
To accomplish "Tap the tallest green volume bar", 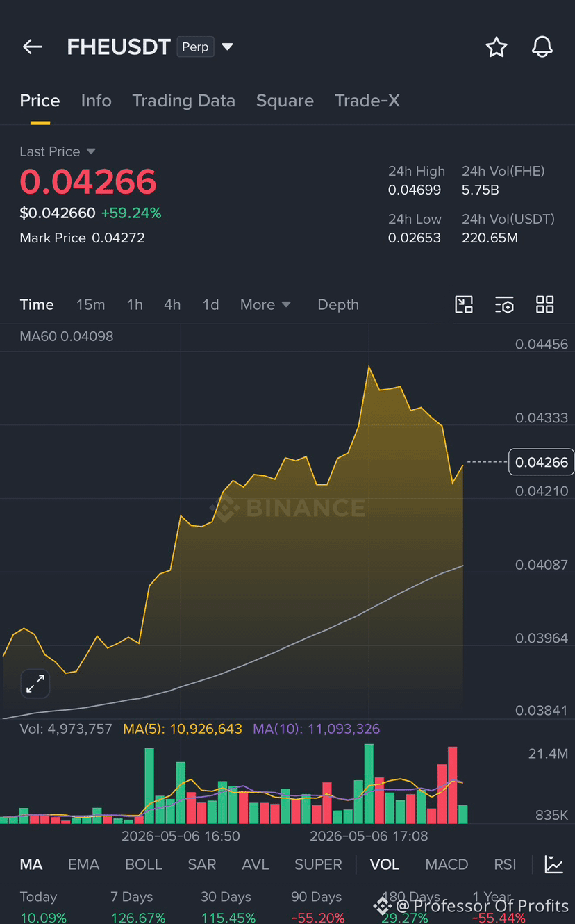I will tap(369, 784).
